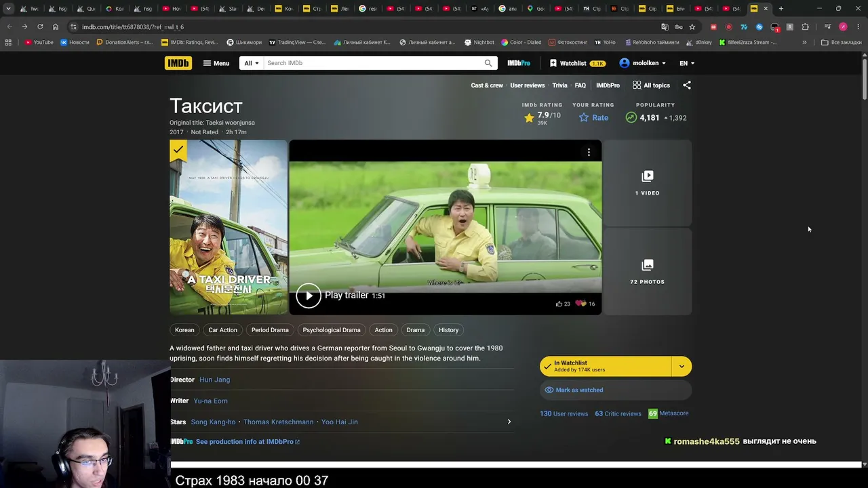This screenshot has height=488, width=868.
Task: Open Thomas Kretschmann's page
Action: [279, 422]
